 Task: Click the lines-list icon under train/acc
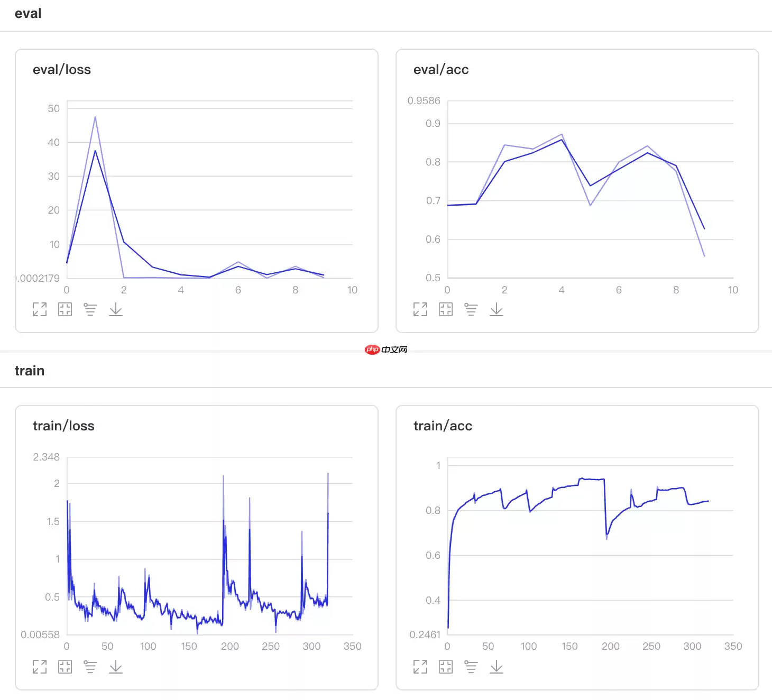click(x=471, y=667)
